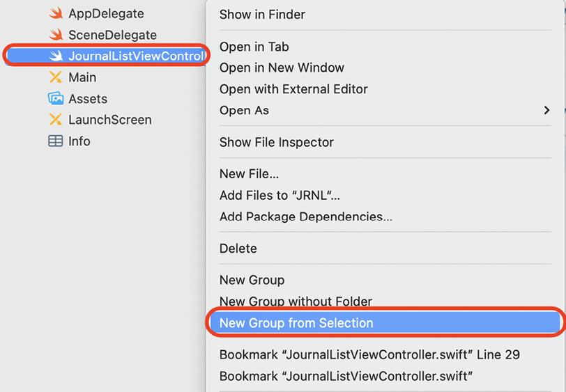Select New File… menu entry
The image size is (566, 392).
click(x=249, y=174)
